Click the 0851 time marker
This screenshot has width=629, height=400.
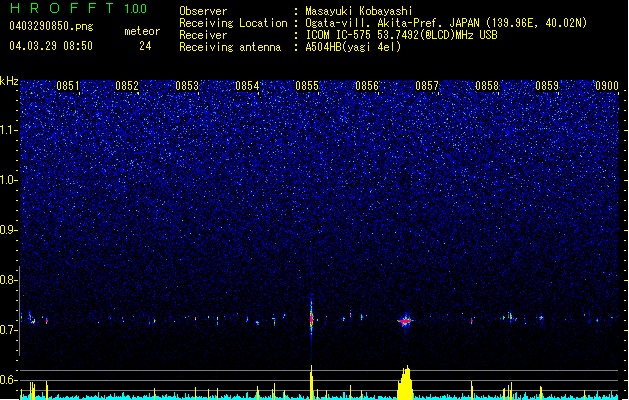(68, 86)
